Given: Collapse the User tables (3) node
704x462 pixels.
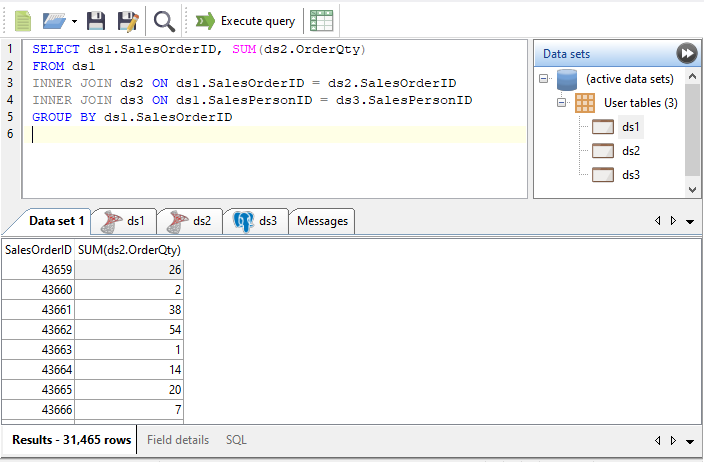Looking at the screenshot, I should (x=563, y=103).
